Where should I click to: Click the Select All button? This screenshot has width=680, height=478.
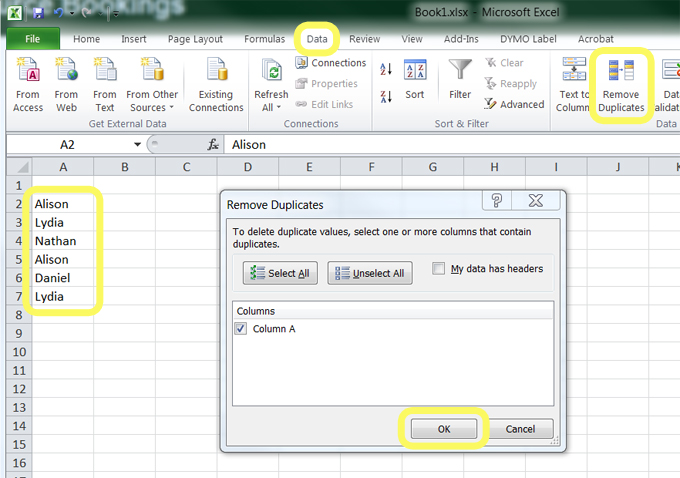point(279,273)
